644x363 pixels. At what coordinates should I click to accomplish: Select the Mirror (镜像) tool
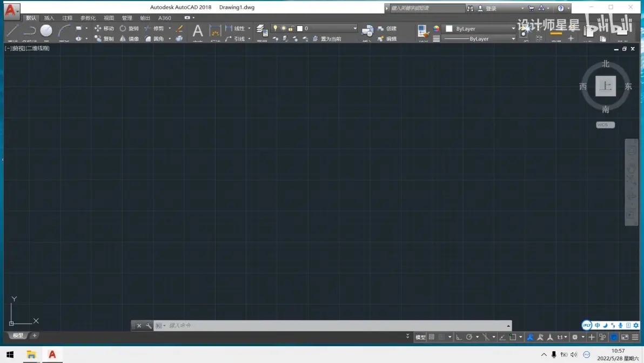pos(129,39)
